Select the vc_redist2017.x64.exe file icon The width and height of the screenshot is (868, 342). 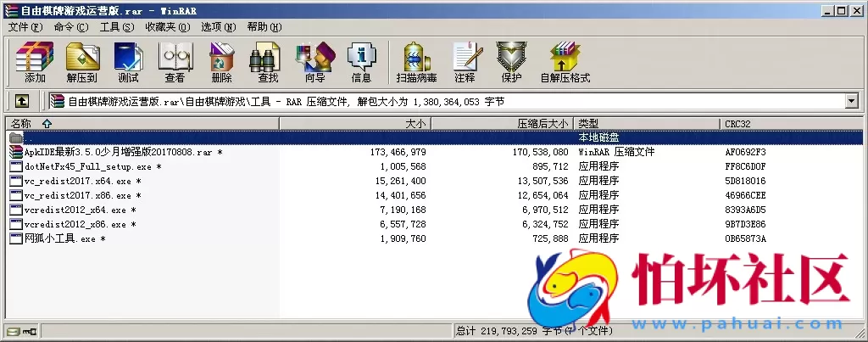pos(16,181)
